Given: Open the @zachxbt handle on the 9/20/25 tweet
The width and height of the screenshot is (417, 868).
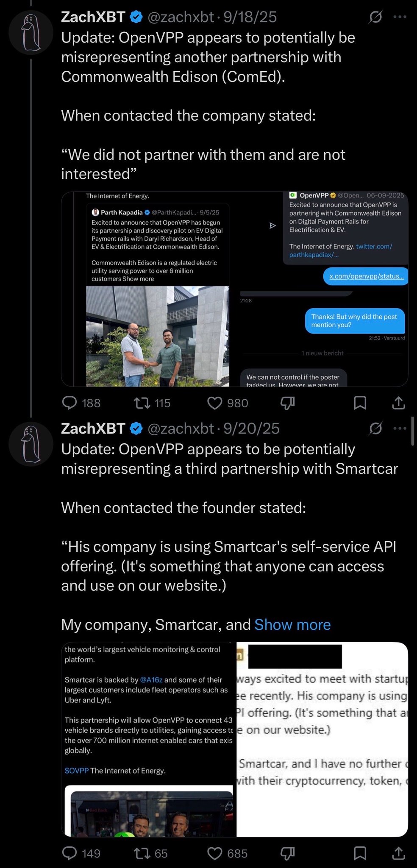Looking at the screenshot, I should point(181,428).
